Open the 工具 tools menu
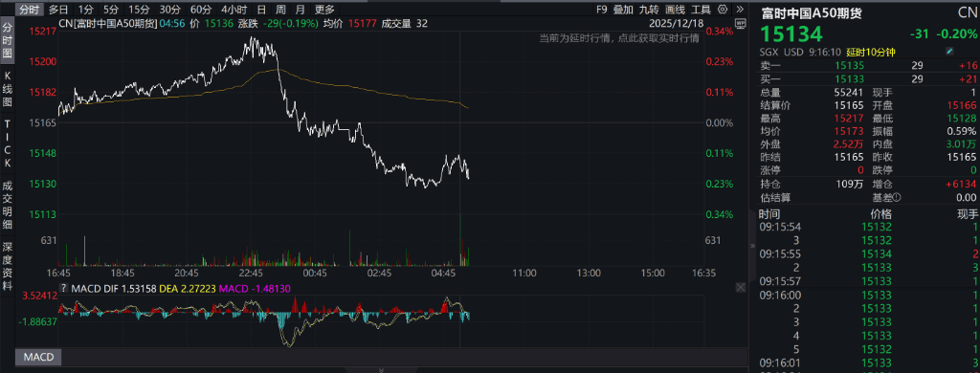 [x=702, y=10]
